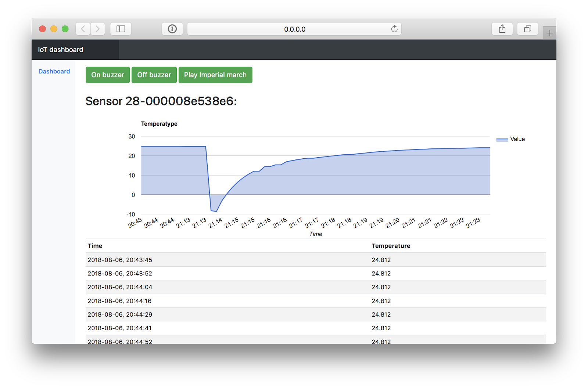The height and width of the screenshot is (389, 588).
Task: Click the Value legend swatch
Action: click(x=502, y=140)
